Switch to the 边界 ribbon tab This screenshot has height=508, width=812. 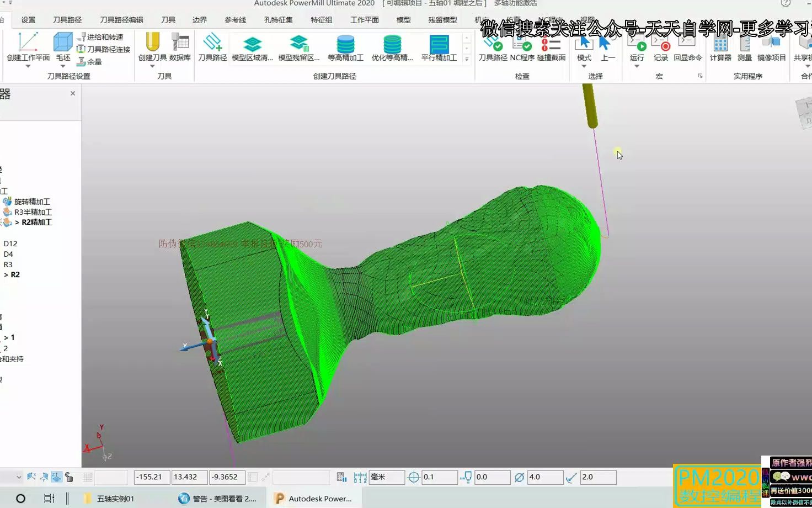[200, 20]
